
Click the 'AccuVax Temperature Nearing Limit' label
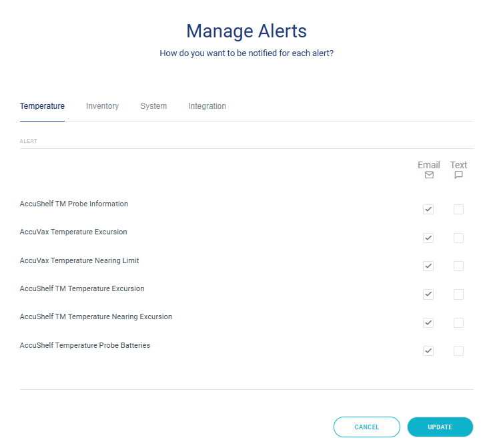click(79, 260)
